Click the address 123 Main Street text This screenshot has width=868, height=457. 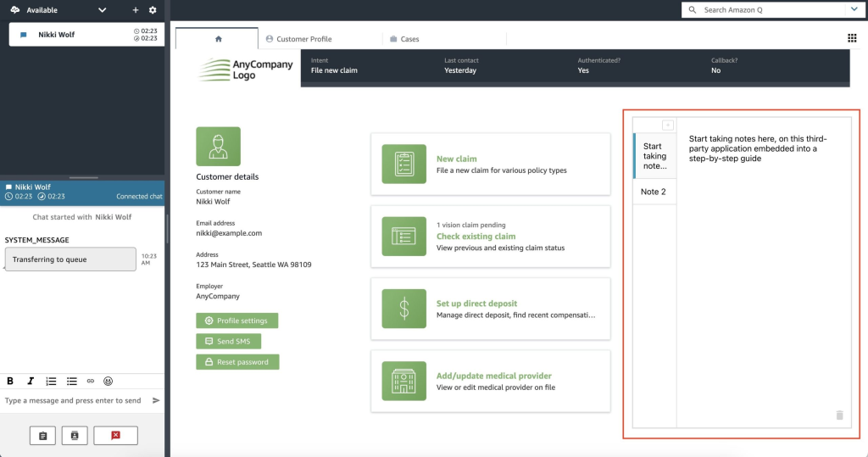253,265
